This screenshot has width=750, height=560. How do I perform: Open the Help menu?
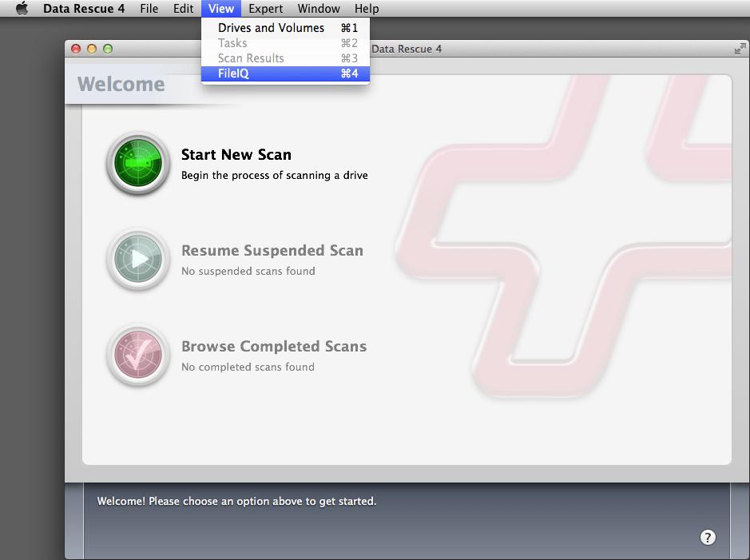[x=367, y=9]
